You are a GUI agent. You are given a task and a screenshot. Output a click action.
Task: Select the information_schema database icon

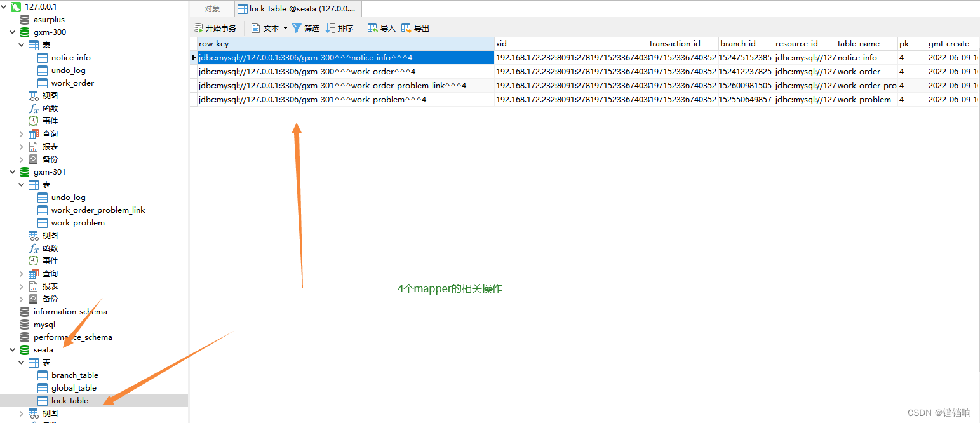(25, 312)
